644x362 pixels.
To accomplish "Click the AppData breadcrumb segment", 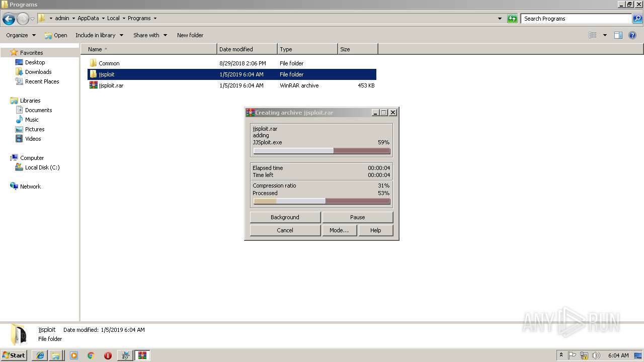I will pyautogui.click(x=88, y=19).
